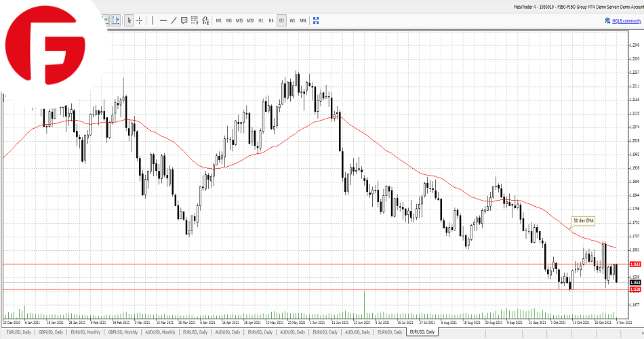644x339 pixels.
Task: Add a text label with the comment tool
Action: coord(184,20)
